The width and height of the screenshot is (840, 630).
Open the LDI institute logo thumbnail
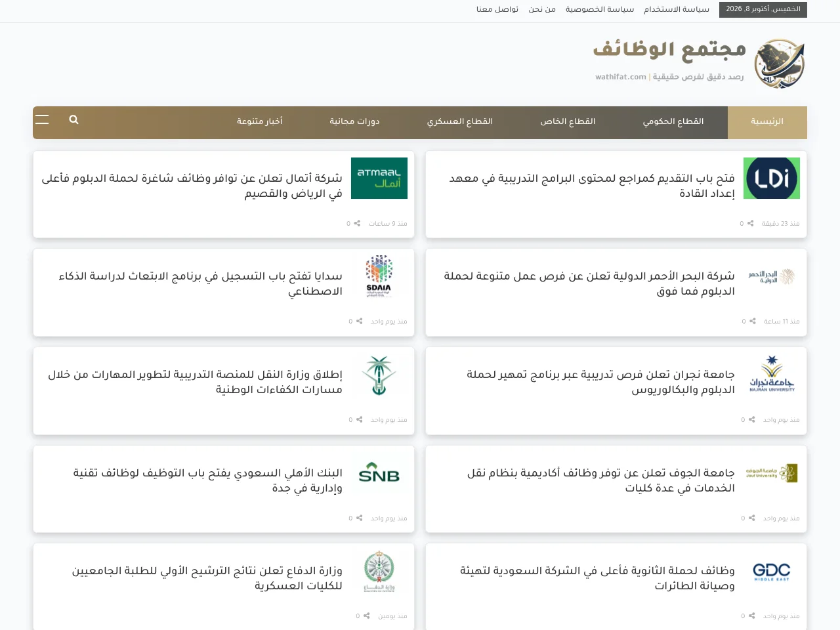pos(772,178)
